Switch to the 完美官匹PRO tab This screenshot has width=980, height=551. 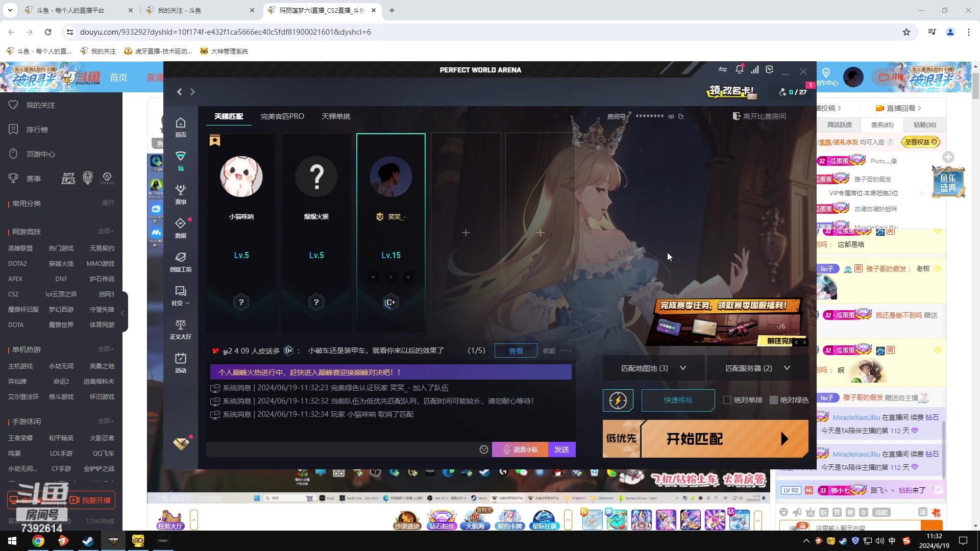click(x=282, y=116)
